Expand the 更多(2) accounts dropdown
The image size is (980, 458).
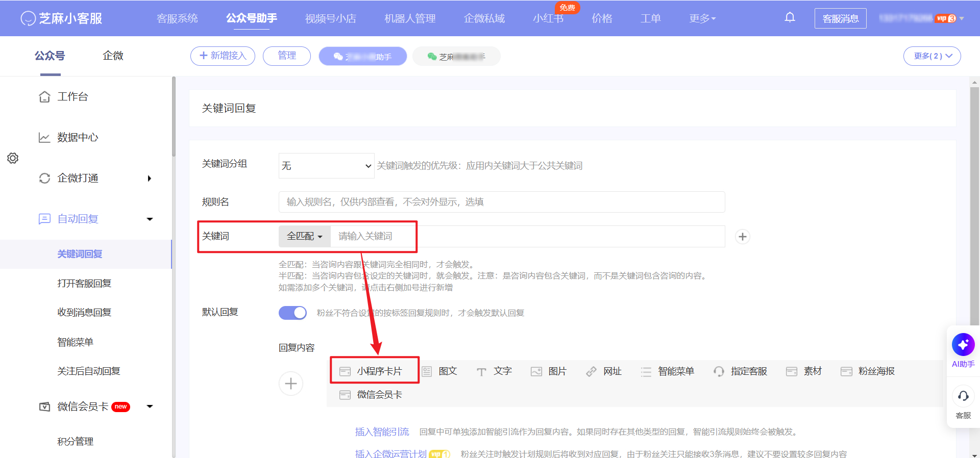(x=932, y=56)
